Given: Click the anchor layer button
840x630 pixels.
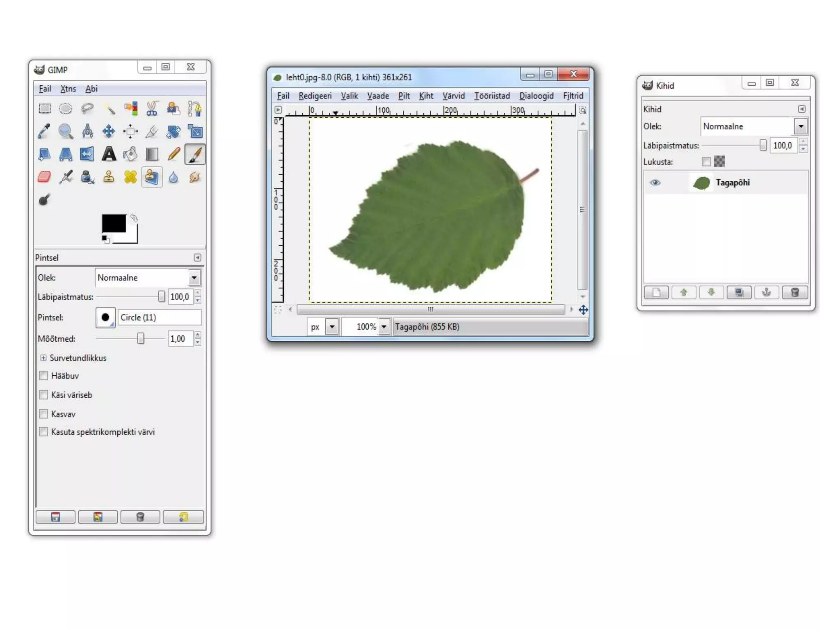Looking at the screenshot, I should click(766, 292).
